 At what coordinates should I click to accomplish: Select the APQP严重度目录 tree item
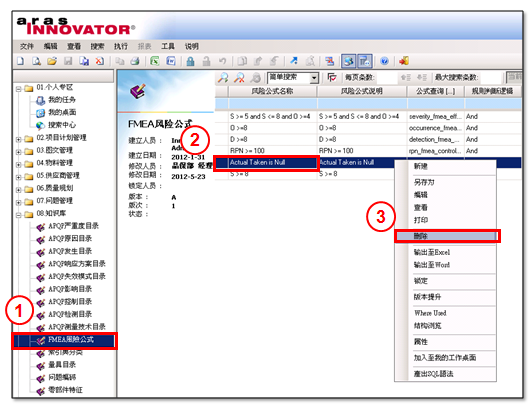pyautogui.click(x=73, y=226)
